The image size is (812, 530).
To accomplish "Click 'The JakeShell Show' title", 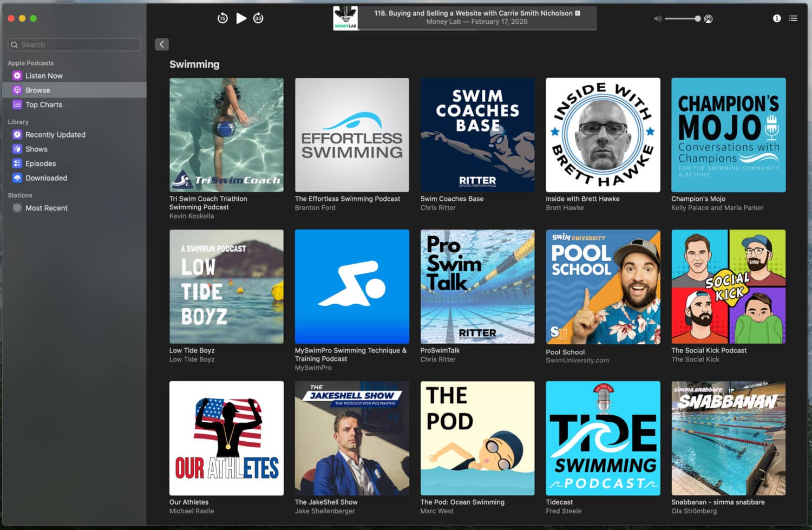I will 326,502.
